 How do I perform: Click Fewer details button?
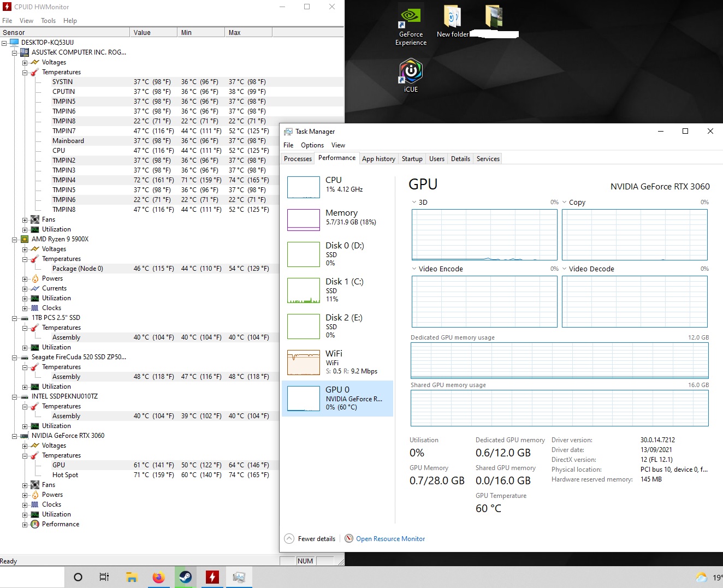pyautogui.click(x=310, y=539)
